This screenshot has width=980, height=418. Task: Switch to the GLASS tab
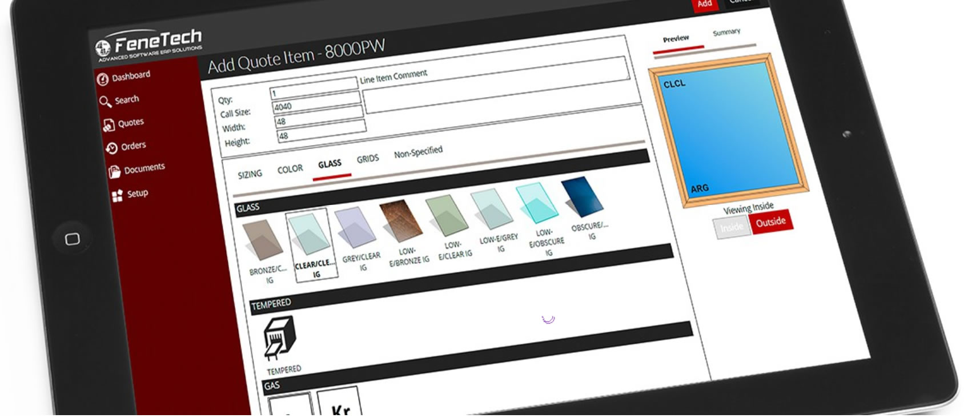click(x=330, y=164)
